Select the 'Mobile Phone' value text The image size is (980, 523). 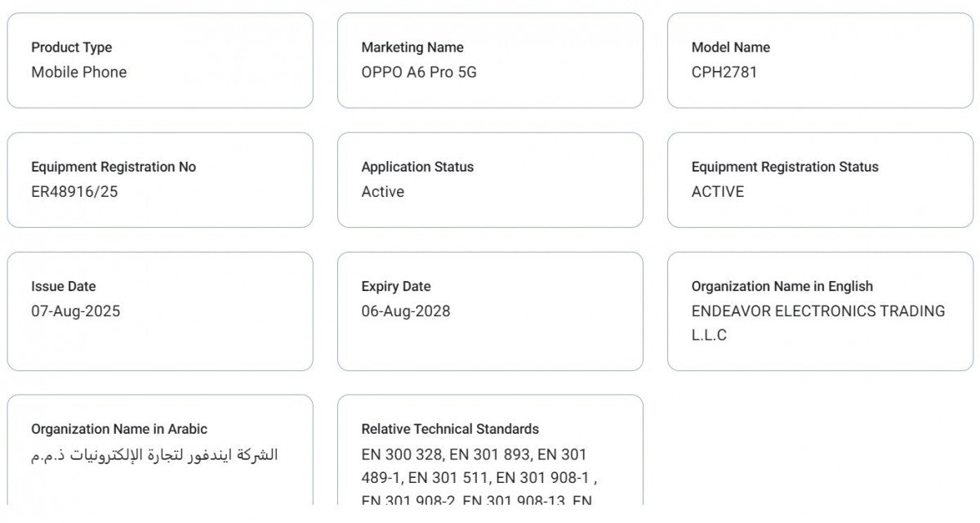click(x=79, y=72)
